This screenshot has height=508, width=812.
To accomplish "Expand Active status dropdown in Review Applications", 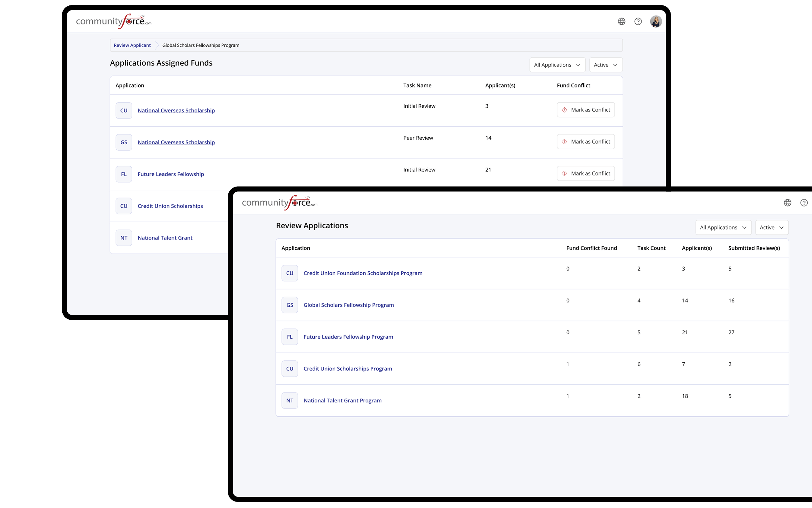I will click(771, 227).
